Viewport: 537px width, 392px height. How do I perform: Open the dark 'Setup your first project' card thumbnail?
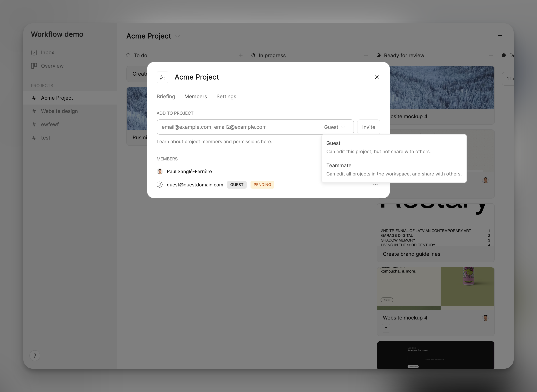435,355
